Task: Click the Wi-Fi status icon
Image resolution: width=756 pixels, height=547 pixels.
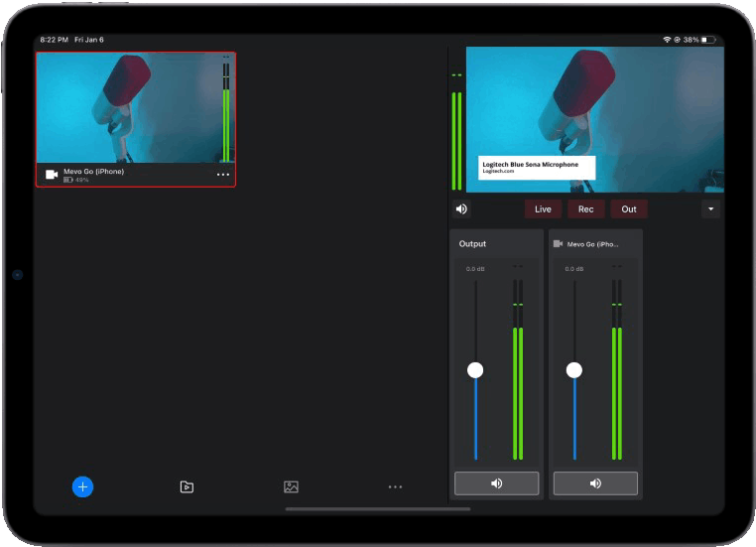Action: click(667, 40)
